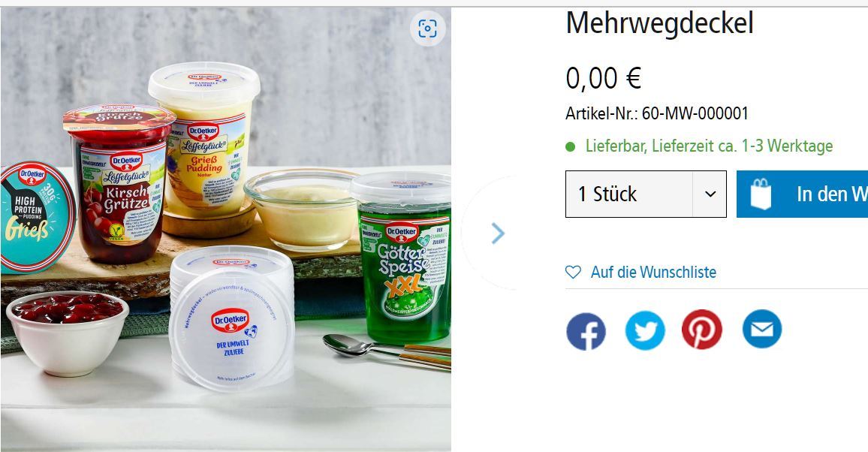Viewport: 868px width, 452px height.
Task: Click the Götterspeise XXL cup in photo
Action: pos(402,258)
